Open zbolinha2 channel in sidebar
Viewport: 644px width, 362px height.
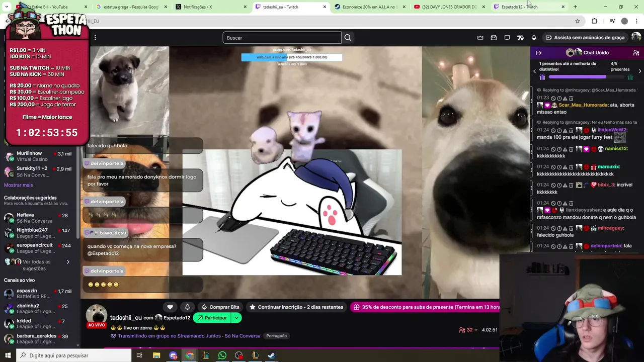39,309
